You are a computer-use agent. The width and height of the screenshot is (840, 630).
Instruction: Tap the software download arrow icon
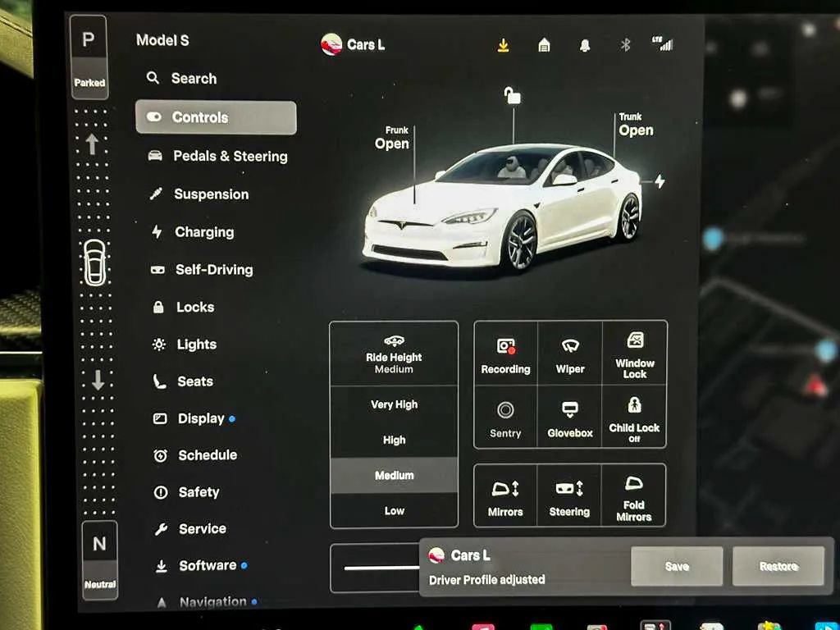[x=503, y=46]
